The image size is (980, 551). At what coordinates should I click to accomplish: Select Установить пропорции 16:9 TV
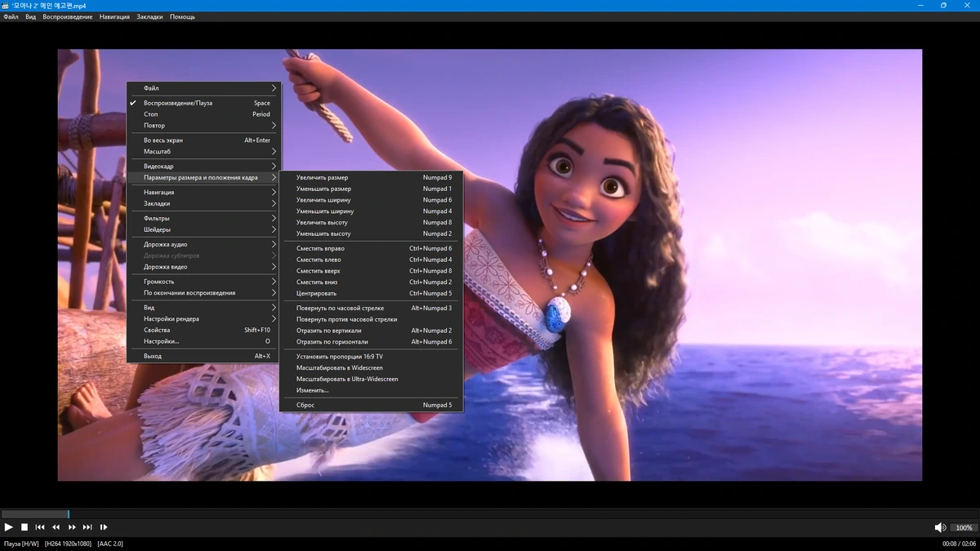click(x=372, y=357)
